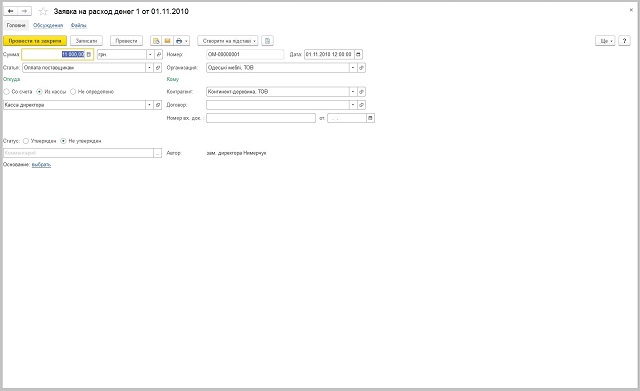The width and height of the screenshot is (640, 391).
Task: Click the Контрагент field Континент деревина, ТОВ
Action: pyautogui.click(x=278, y=92)
